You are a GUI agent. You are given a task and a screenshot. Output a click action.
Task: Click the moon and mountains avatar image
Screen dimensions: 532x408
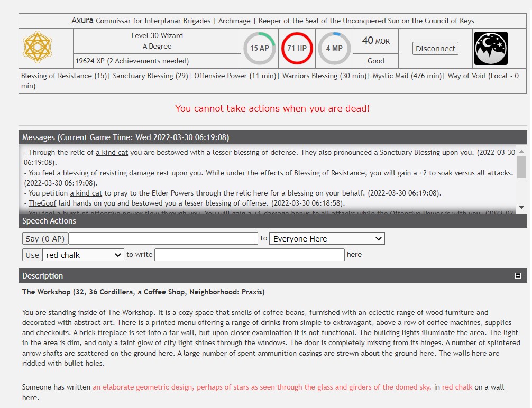click(x=490, y=48)
